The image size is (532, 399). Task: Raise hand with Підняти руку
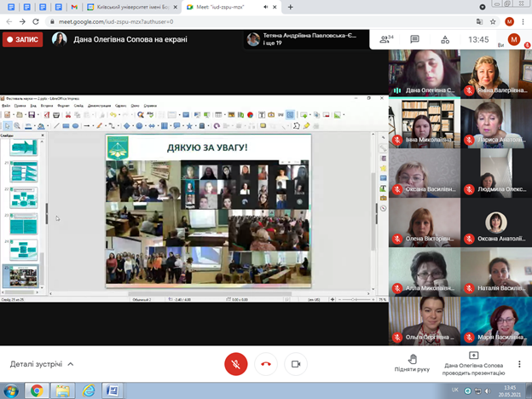tap(413, 363)
